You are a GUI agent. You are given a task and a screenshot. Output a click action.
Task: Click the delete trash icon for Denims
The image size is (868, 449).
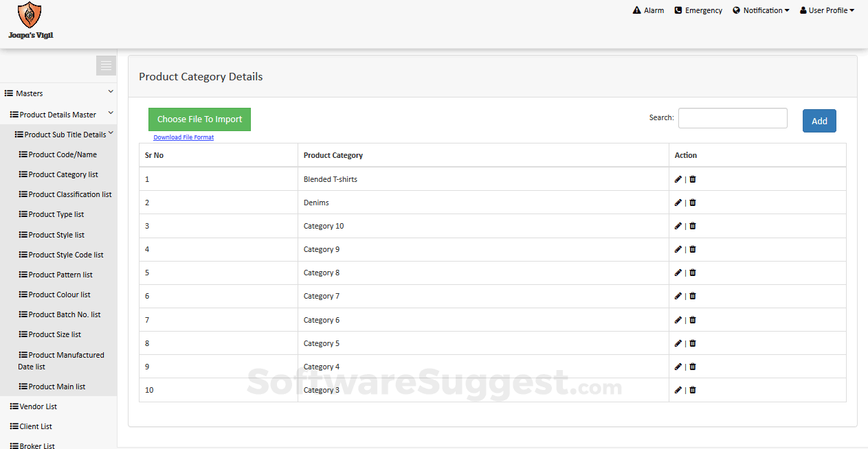pos(693,203)
